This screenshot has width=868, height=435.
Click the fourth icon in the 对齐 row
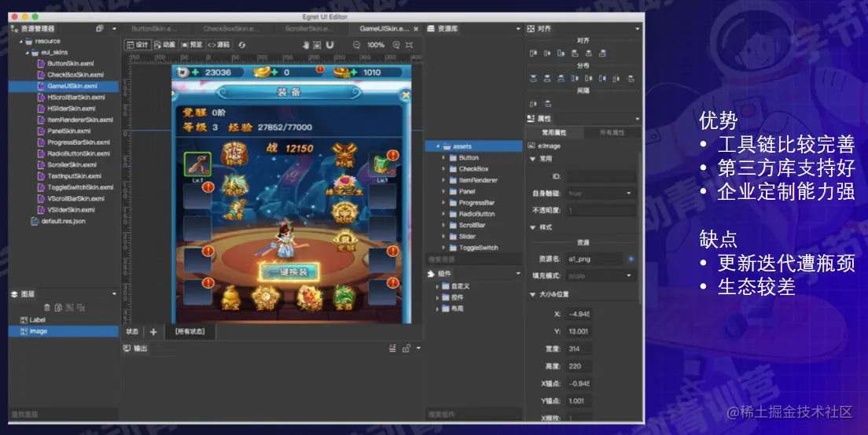point(575,53)
